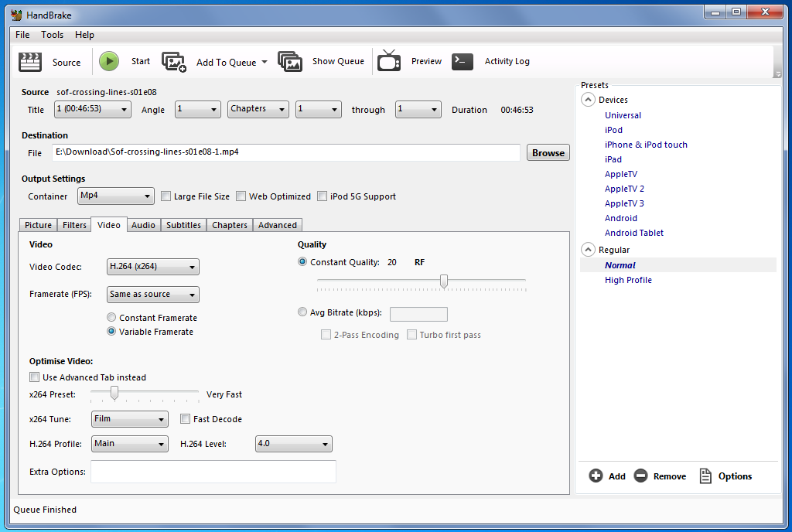Enable the Fast Decode checkbox
This screenshot has width=792, height=532.
(186, 418)
